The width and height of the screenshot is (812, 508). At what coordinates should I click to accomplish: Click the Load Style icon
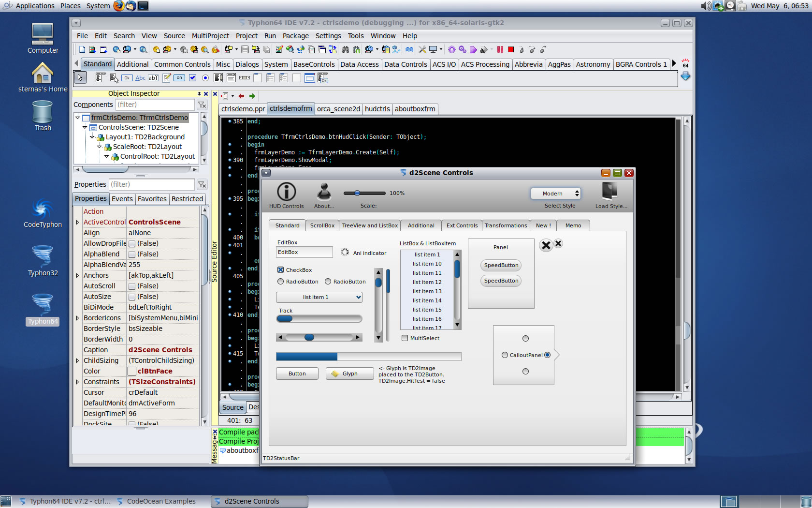click(609, 191)
